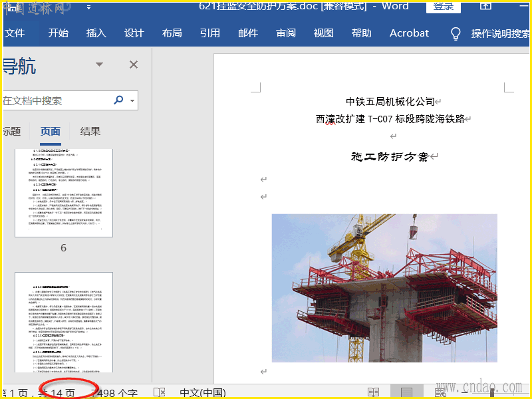Click in the 在文档中搜索 search field
532x399 pixels.
click(x=57, y=100)
